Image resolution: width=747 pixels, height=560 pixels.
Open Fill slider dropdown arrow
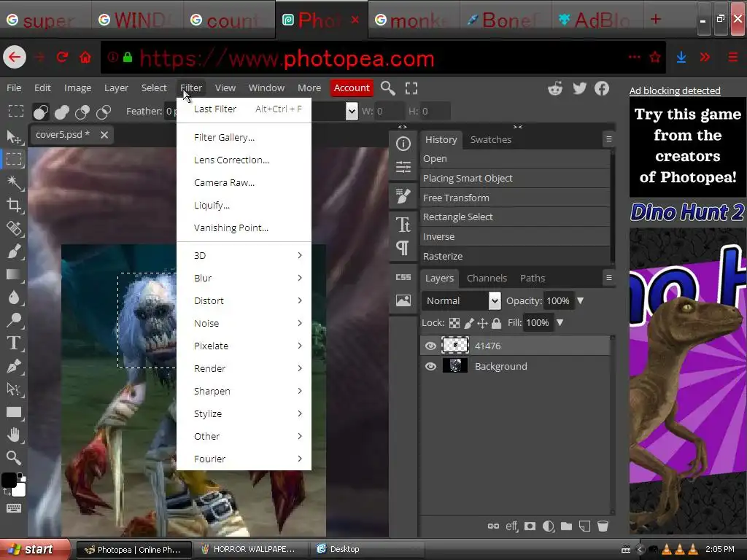560,323
